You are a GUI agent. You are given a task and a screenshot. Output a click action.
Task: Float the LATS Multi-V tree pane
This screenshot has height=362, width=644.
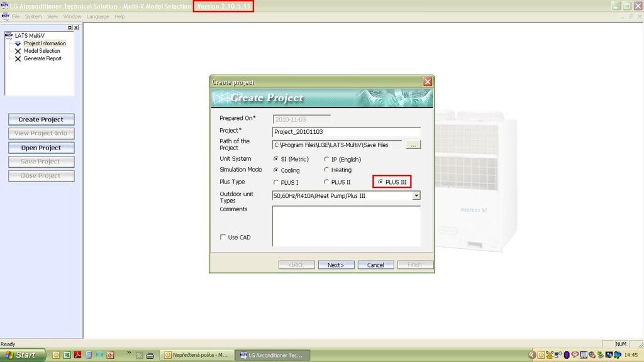(x=69, y=28)
